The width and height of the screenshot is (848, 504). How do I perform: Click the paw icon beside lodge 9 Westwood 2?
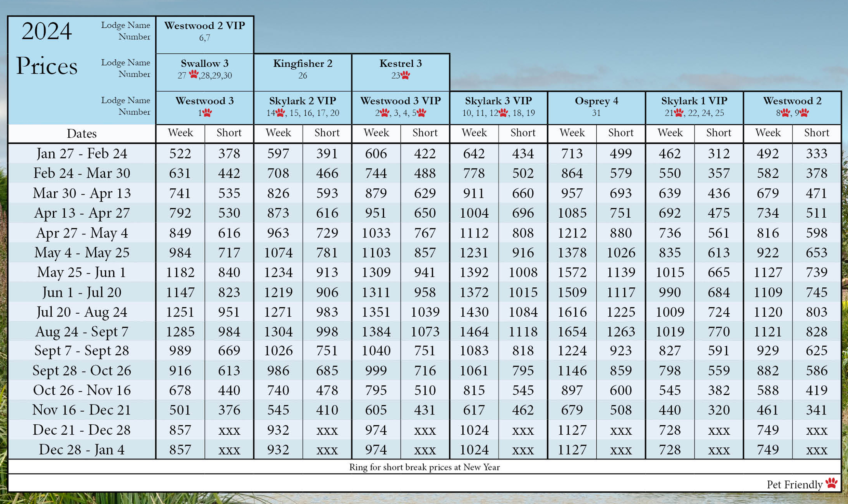805,113
